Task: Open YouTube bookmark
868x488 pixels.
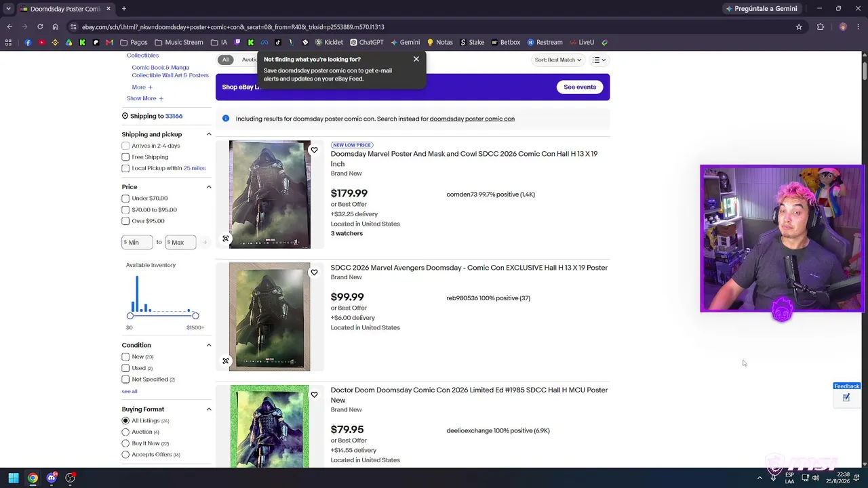Action: pos(41,42)
